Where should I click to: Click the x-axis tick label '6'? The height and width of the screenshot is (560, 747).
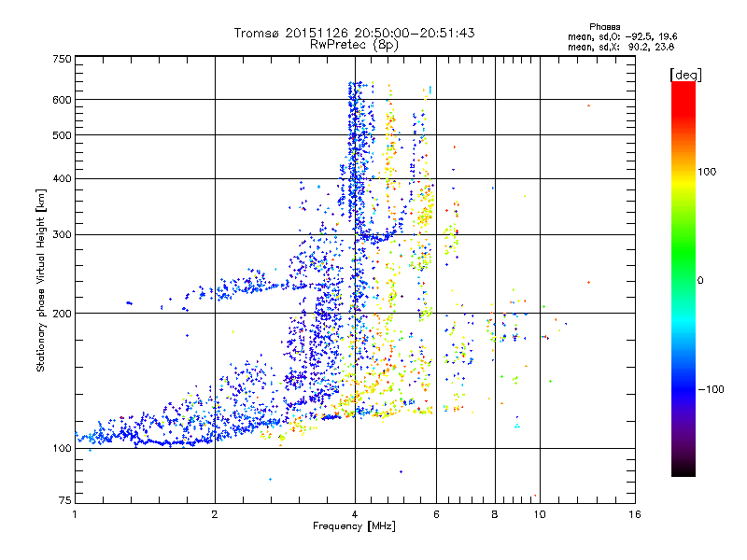coord(436,514)
